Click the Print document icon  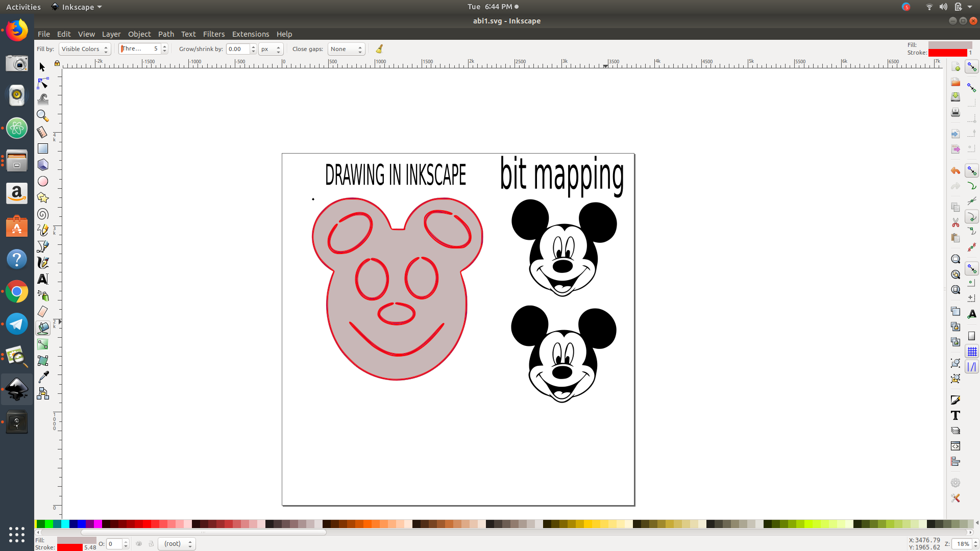tap(955, 112)
